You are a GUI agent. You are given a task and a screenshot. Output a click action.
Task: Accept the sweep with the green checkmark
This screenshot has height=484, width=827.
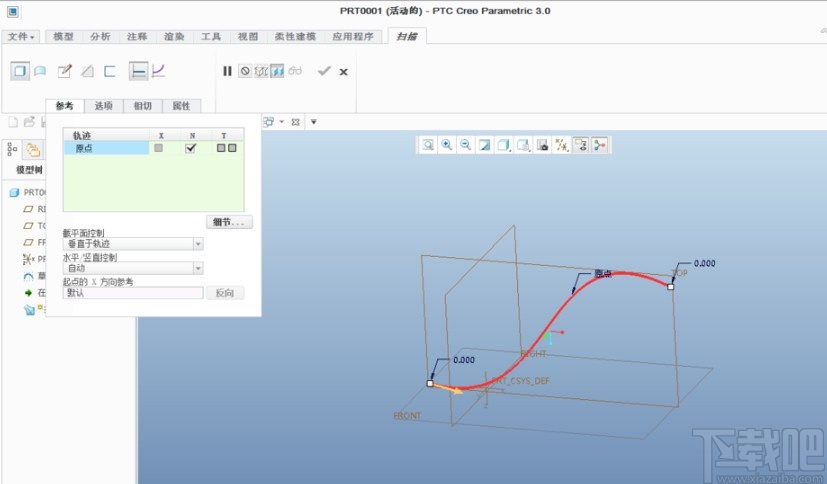pyautogui.click(x=324, y=71)
